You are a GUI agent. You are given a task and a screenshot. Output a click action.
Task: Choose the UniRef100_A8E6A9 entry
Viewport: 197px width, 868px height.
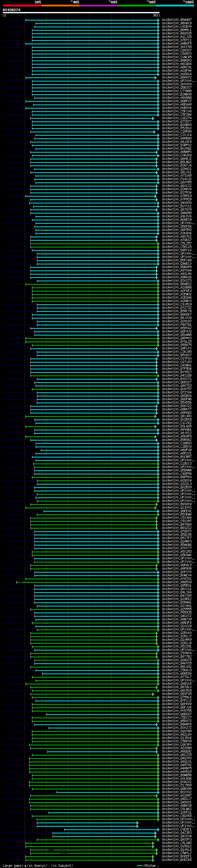[x=177, y=104]
